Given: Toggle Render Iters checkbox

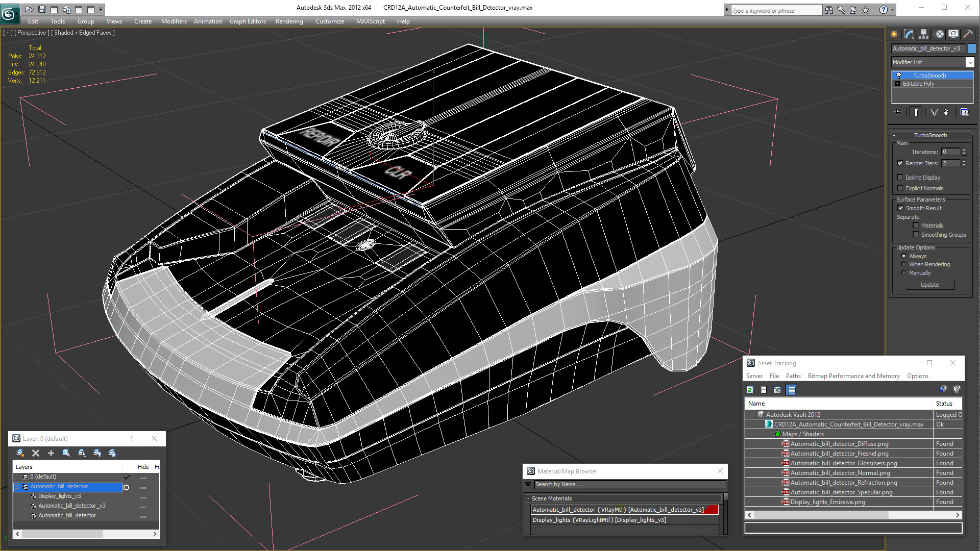Looking at the screenshot, I should pyautogui.click(x=900, y=163).
